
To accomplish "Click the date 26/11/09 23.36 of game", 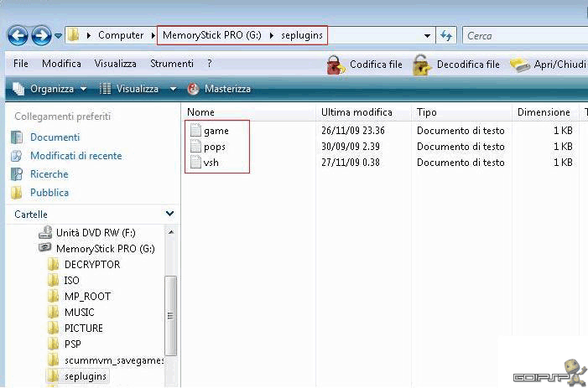I will [x=353, y=131].
